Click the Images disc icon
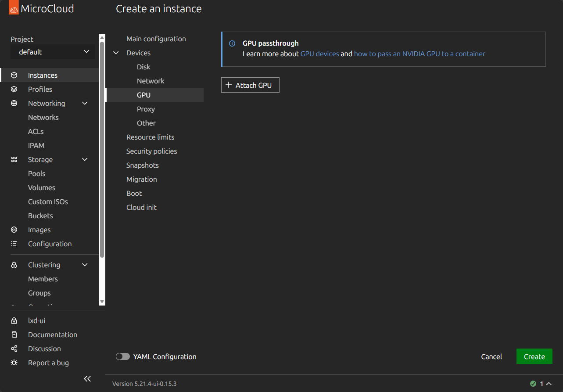The height and width of the screenshot is (392, 563). pyautogui.click(x=14, y=230)
